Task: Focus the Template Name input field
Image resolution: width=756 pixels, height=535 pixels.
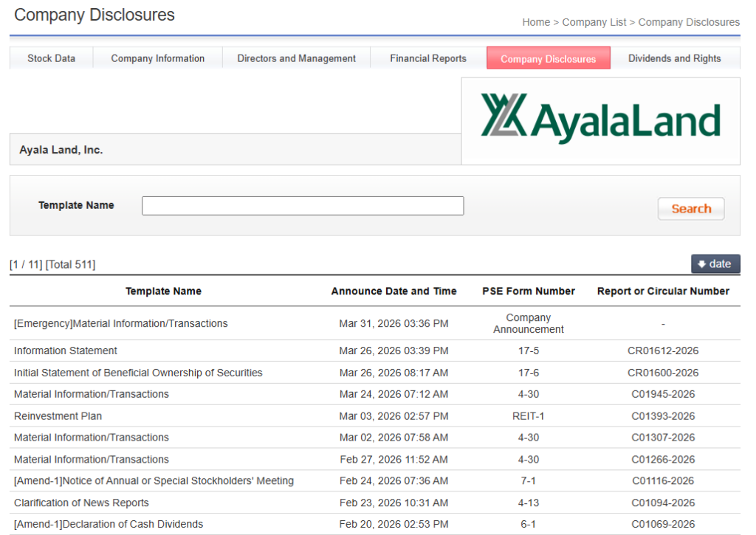Action: point(303,206)
